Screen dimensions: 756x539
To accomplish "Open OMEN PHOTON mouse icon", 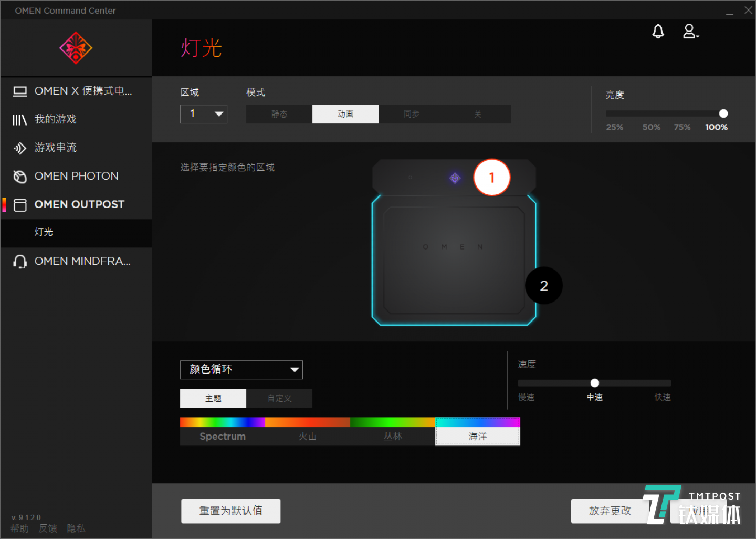I will pyautogui.click(x=20, y=177).
